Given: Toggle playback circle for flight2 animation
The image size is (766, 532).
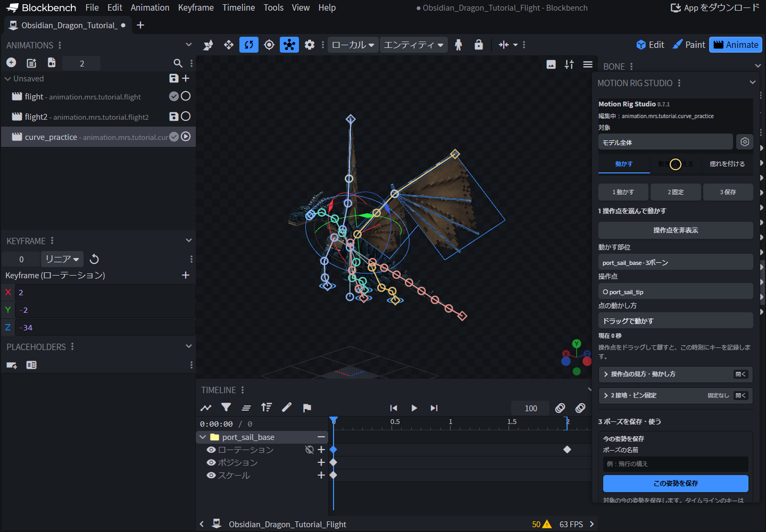Looking at the screenshot, I should tap(186, 117).
